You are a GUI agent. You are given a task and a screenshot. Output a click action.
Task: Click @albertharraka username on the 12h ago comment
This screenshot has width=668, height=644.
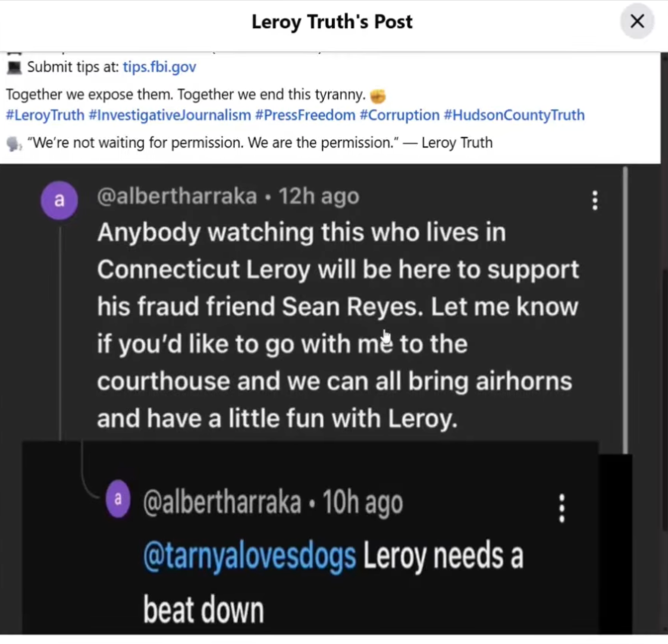(x=177, y=196)
